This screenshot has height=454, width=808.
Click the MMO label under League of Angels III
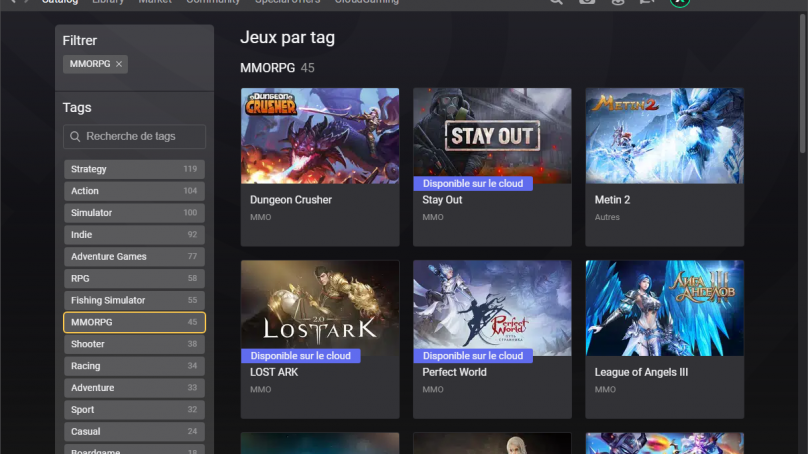point(605,390)
